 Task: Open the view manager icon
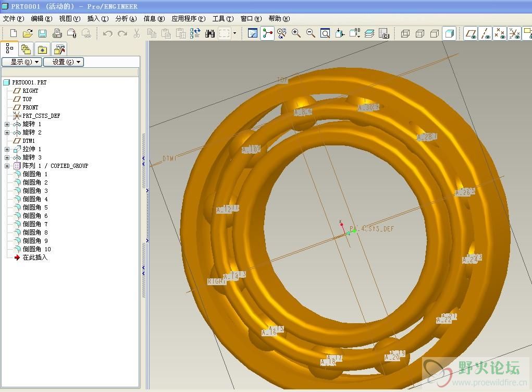[x=383, y=33]
